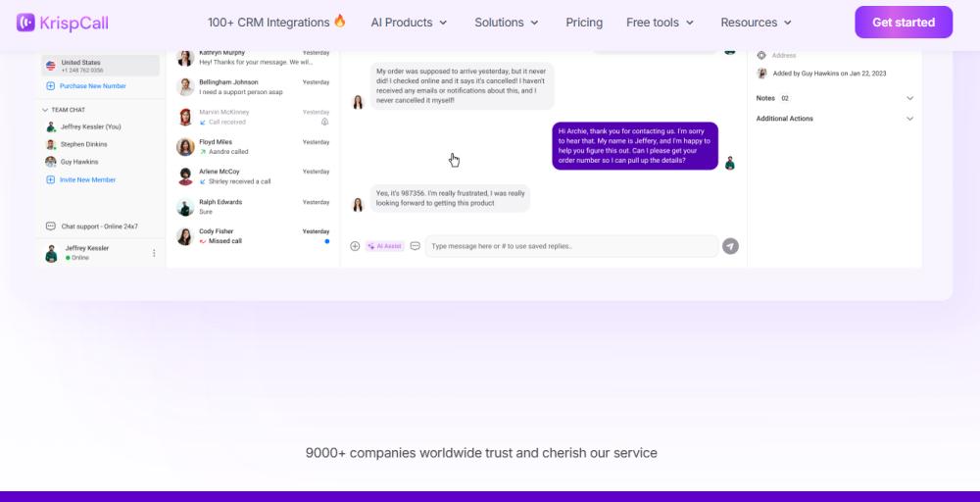Open three-dot menu beside Jeffrey Kessler profile
Screen dimensions: 980x502
[x=154, y=253]
